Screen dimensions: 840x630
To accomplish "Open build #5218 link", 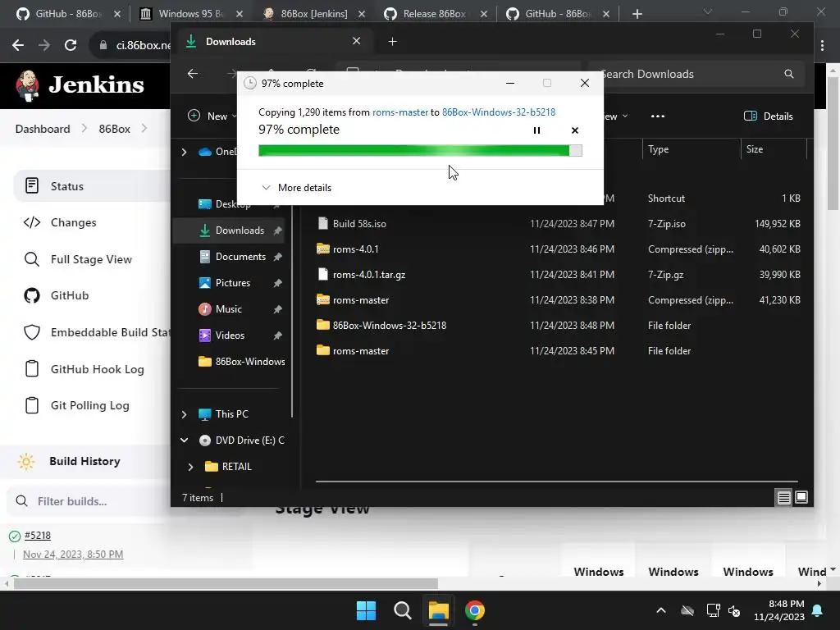I will pyautogui.click(x=38, y=535).
